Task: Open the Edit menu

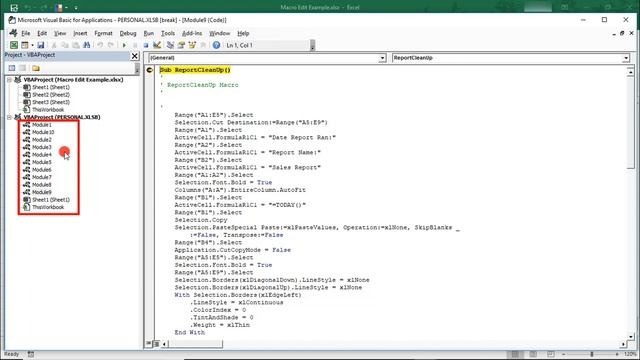Action: [42, 33]
